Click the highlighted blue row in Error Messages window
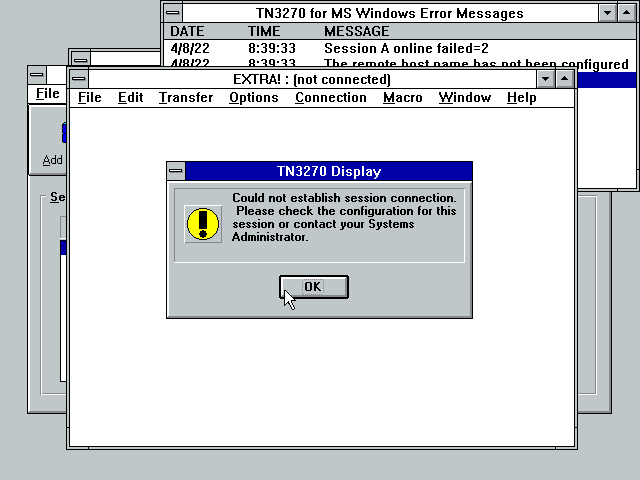The image size is (640, 480). 606,80
